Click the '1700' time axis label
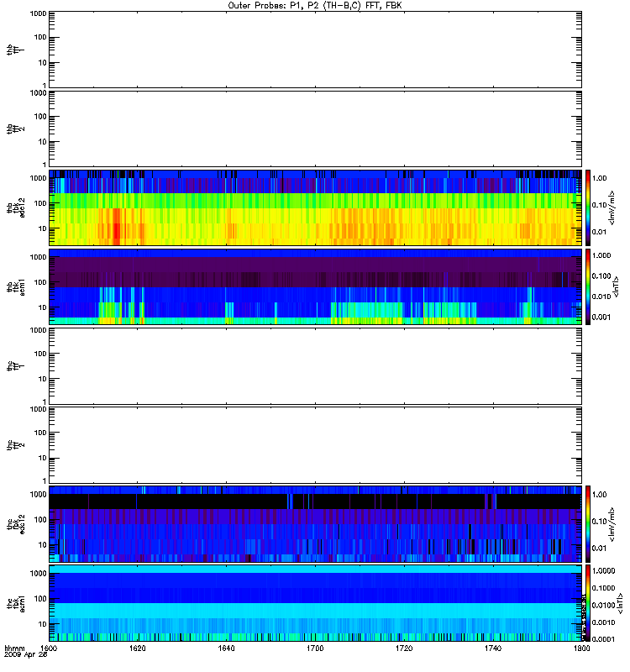This screenshot has height=672, width=630. (x=315, y=648)
